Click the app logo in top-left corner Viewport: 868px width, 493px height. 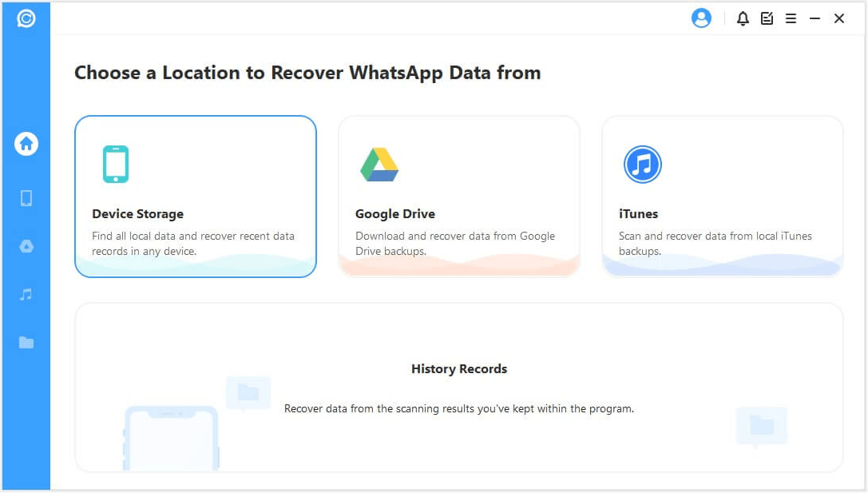tap(26, 18)
